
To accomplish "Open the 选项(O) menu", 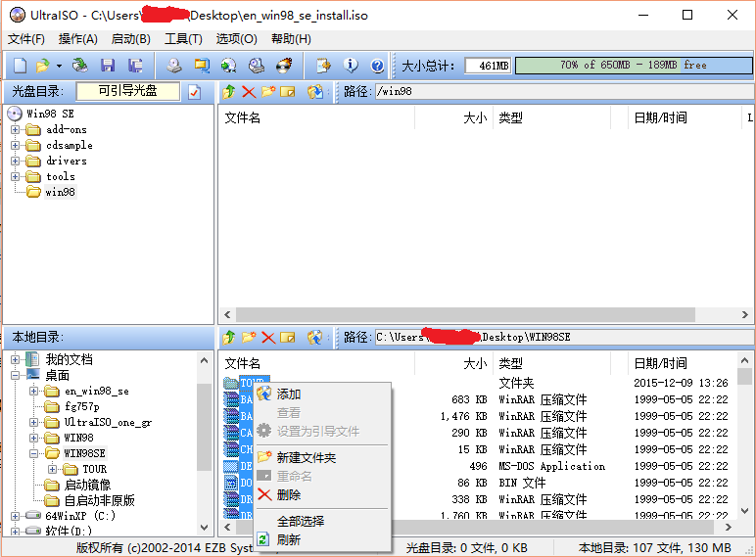I will coord(236,39).
